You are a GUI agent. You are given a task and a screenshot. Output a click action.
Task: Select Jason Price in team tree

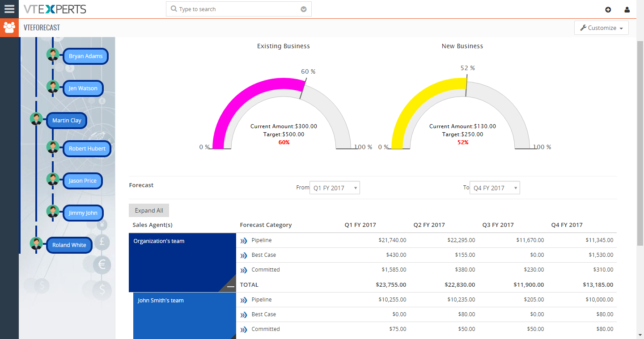click(82, 181)
